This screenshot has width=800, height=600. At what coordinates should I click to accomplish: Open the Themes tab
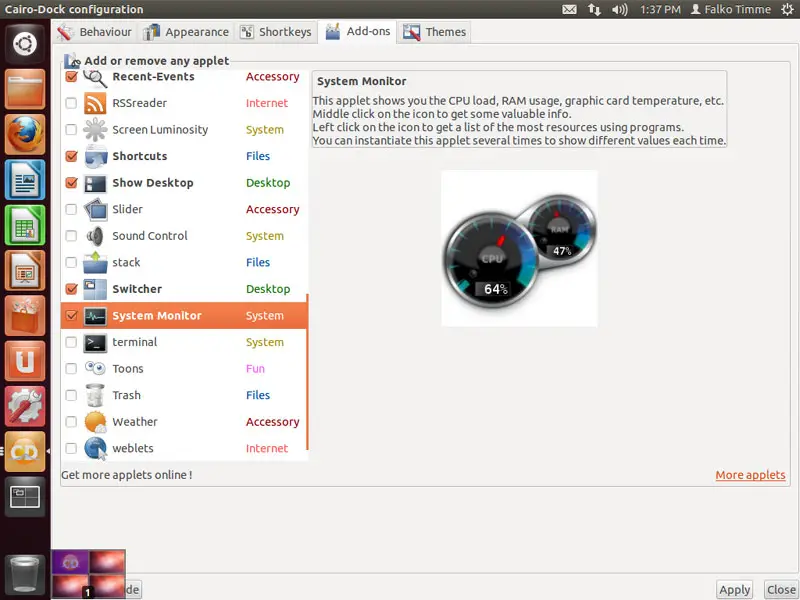(434, 32)
